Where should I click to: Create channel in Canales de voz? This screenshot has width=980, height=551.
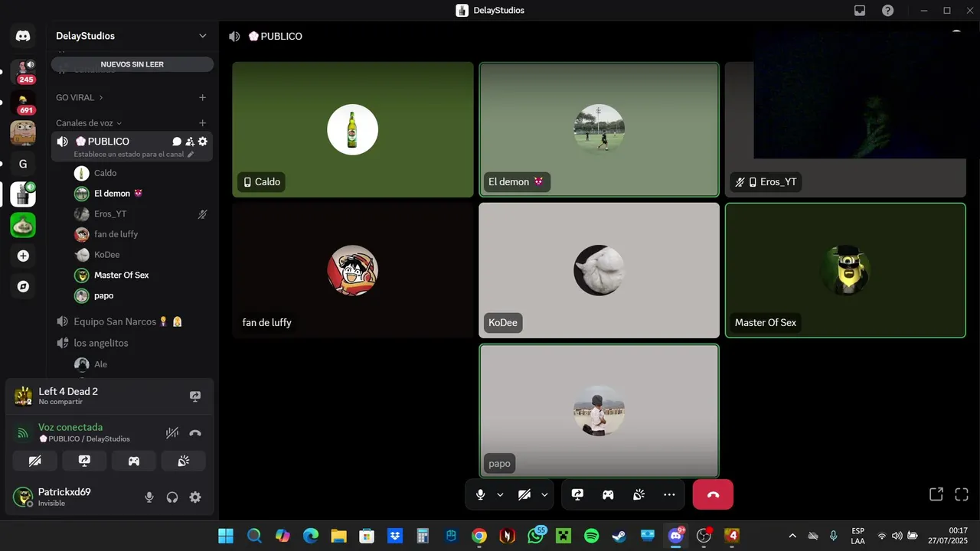point(203,122)
